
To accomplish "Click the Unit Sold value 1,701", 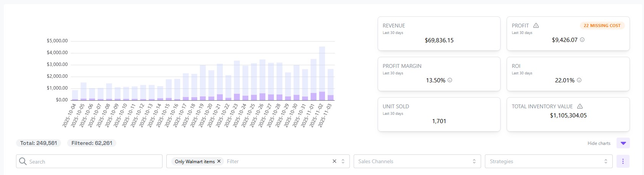I will (x=439, y=121).
